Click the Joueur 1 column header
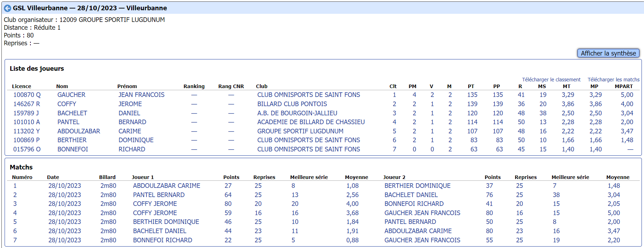 [x=143, y=177]
